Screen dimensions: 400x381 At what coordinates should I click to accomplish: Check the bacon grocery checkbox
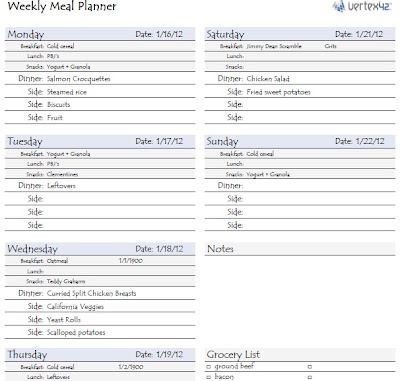(x=209, y=377)
